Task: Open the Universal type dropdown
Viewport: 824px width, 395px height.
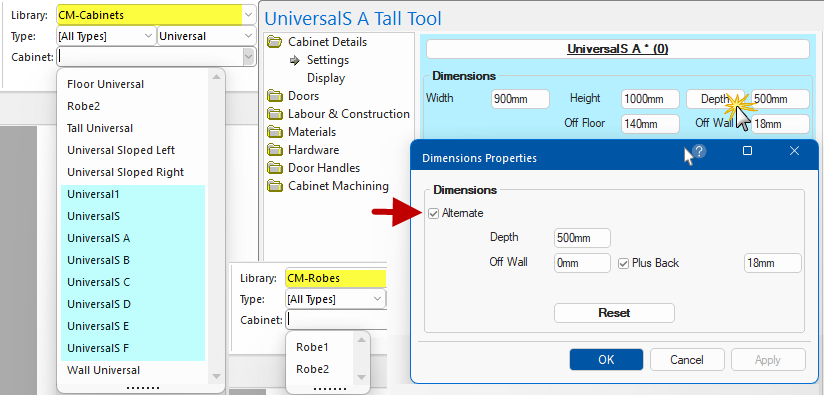Action: (x=206, y=36)
